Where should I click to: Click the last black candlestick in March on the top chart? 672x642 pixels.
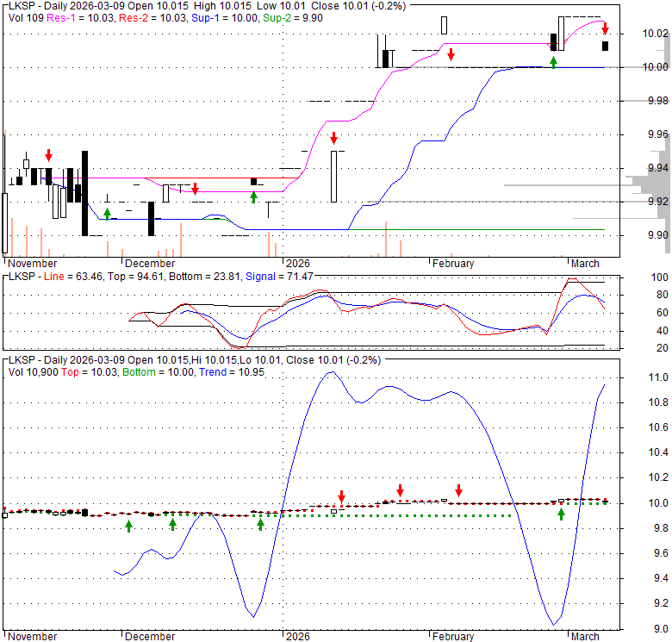[x=605, y=46]
